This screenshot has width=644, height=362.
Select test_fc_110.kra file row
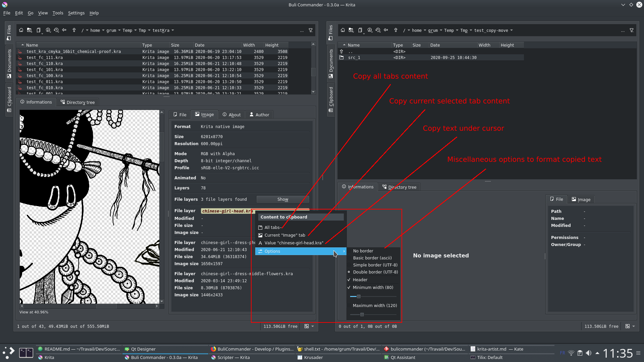tap(45, 63)
